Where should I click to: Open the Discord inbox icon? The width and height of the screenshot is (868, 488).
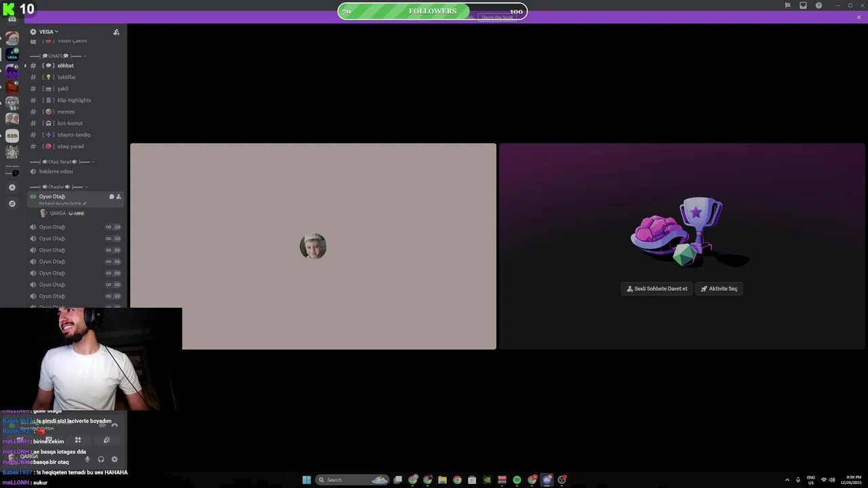click(x=803, y=5)
